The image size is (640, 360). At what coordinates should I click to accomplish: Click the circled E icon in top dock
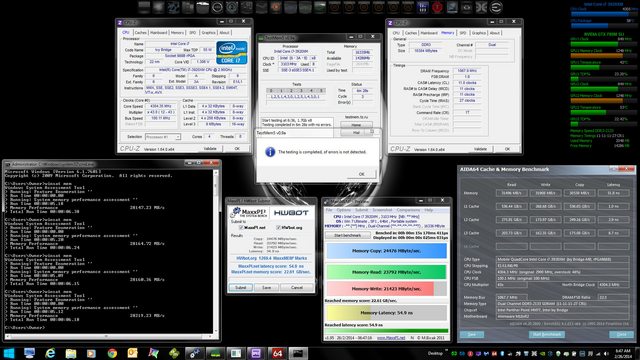(496, 7)
